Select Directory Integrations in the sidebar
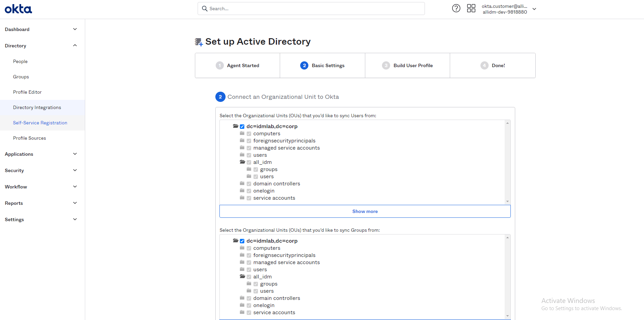Image resolution: width=644 pixels, height=320 pixels. 37,107
